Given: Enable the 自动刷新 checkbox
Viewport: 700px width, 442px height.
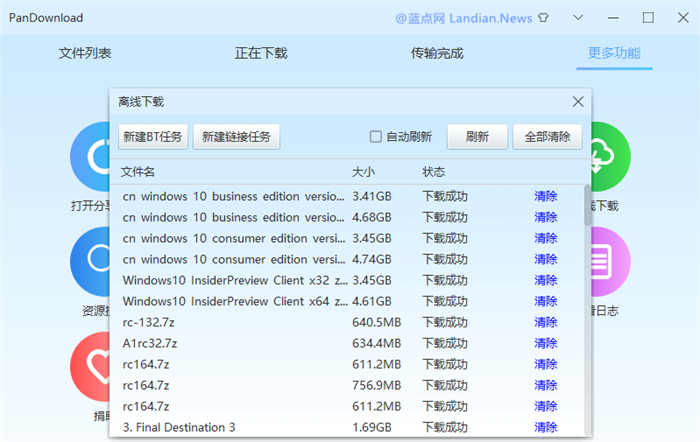Looking at the screenshot, I should [x=376, y=137].
